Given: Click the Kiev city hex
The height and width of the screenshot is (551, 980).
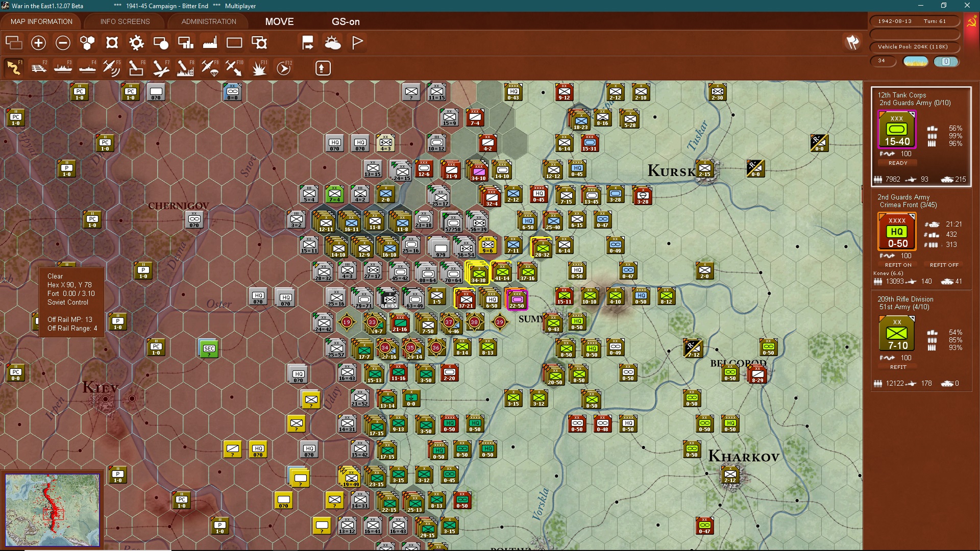Looking at the screenshot, I should coord(106,399).
